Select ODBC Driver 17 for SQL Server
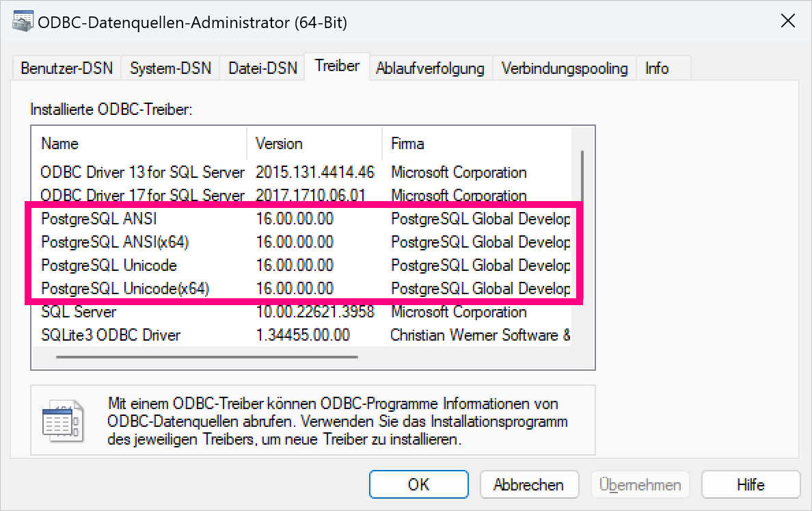 [x=142, y=196]
